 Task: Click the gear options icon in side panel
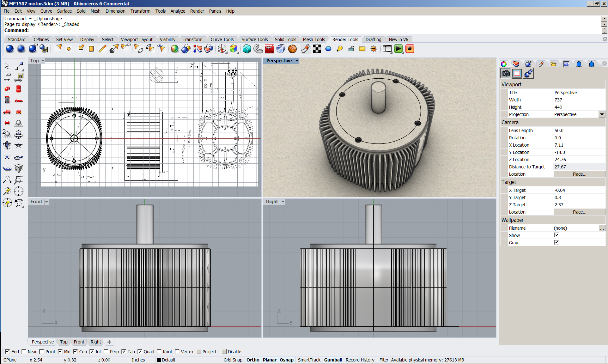(604, 64)
